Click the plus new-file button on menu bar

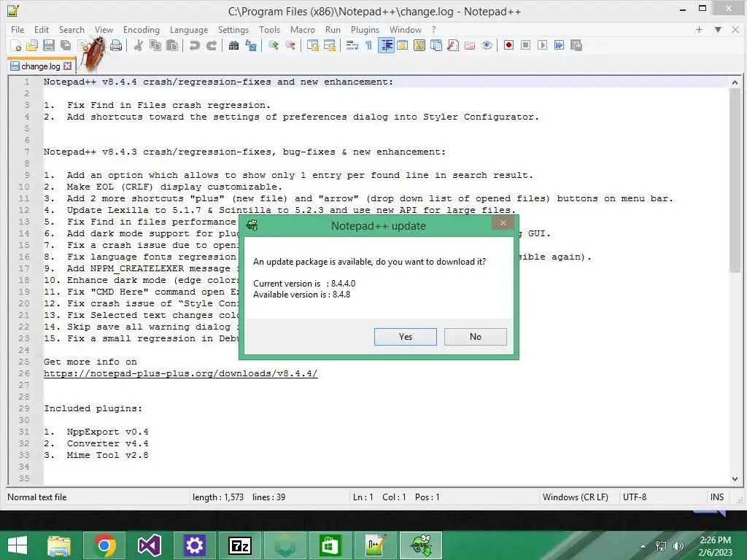pos(700,29)
